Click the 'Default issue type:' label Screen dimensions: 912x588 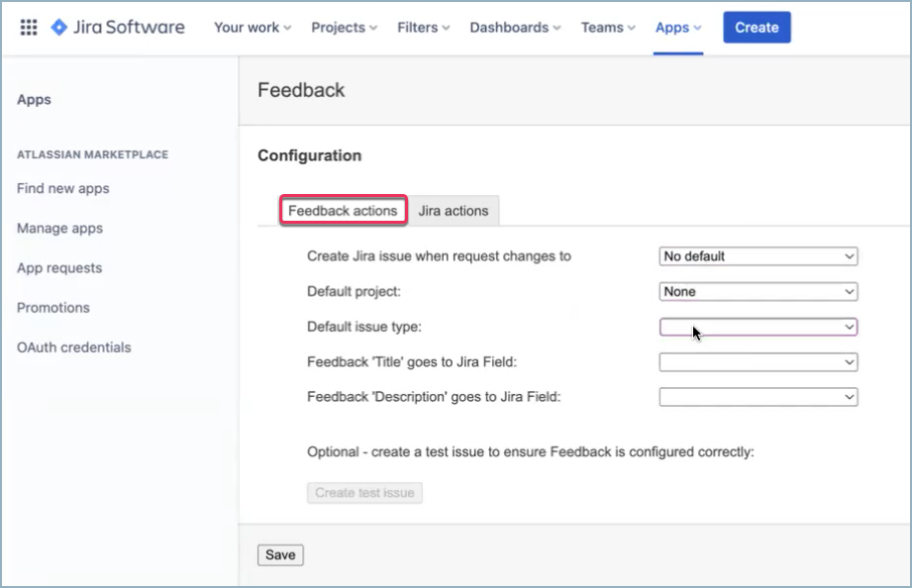(364, 327)
